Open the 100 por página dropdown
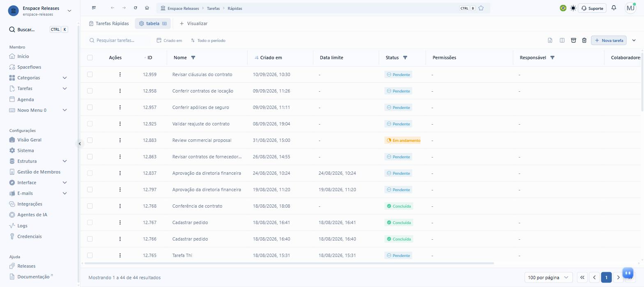 (548, 278)
